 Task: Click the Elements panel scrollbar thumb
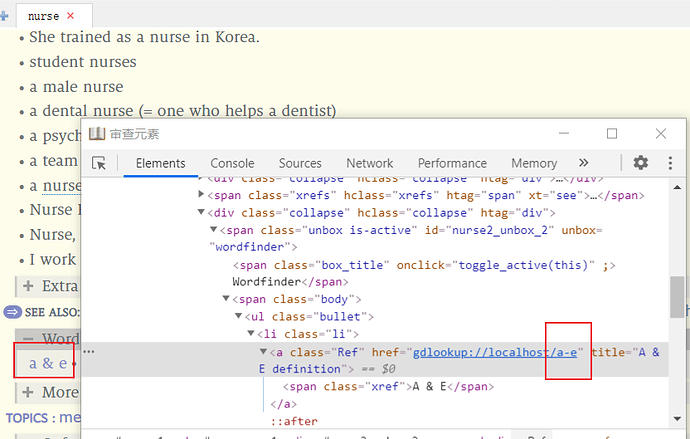(677, 296)
